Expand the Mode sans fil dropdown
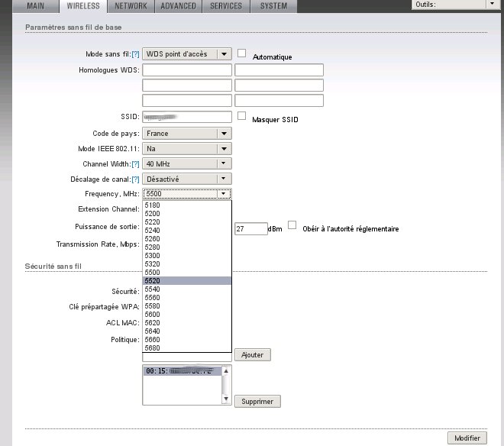 (x=187, y=54)
